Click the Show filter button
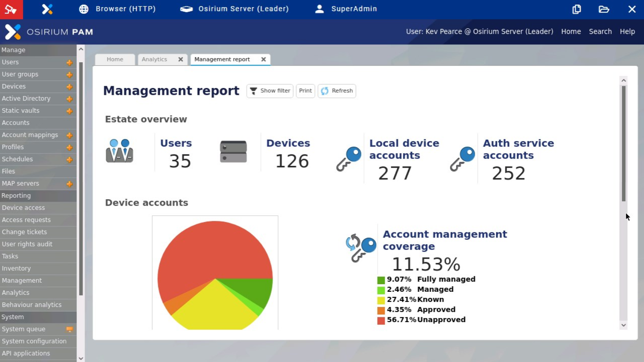The width and height of the screenshot is (644, 362). click(270, 91)
